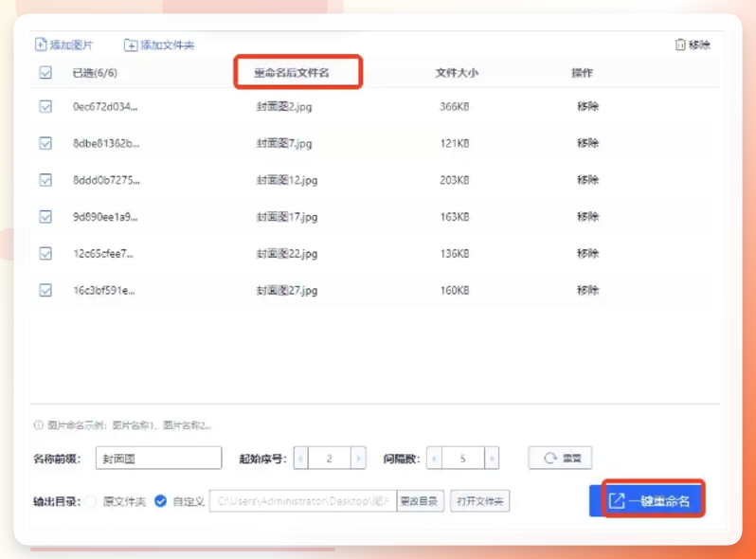Click file name 8dbe81362b...
This screenshot has height=559, width=756.
106,143
